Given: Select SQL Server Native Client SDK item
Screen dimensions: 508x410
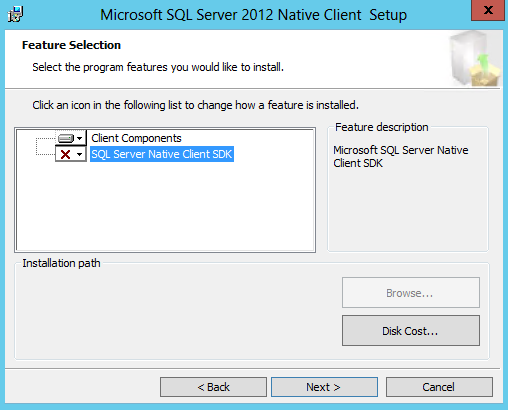Looking at the screenshot, I should coord(162,154).
